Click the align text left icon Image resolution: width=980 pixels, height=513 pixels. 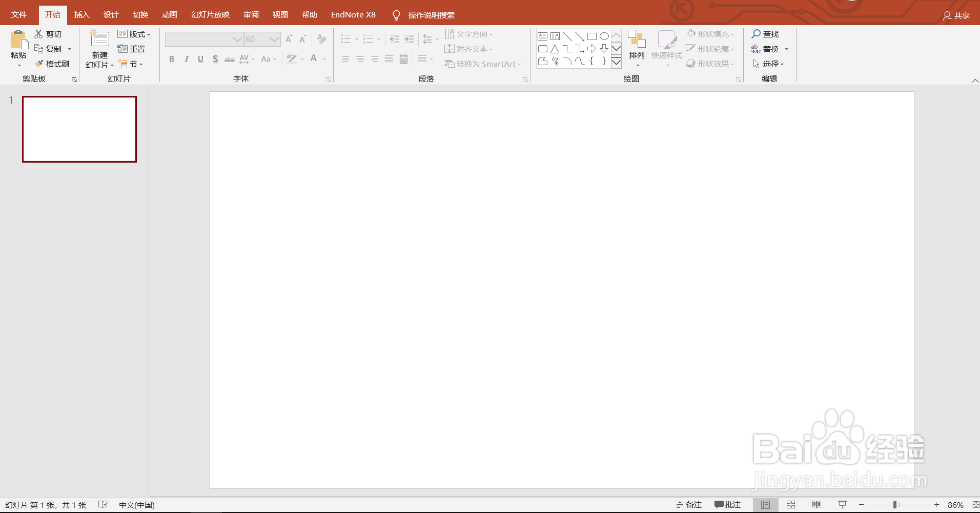point(345,60)
